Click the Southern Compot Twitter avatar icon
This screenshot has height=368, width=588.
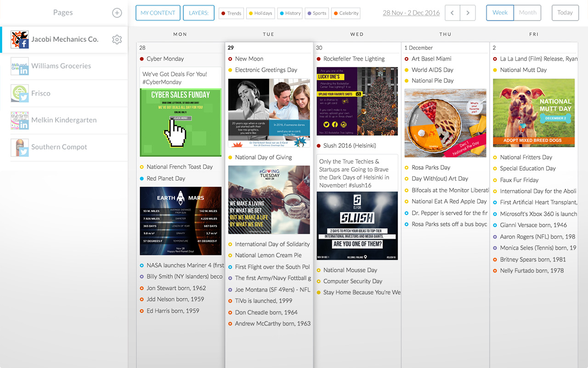20,148
